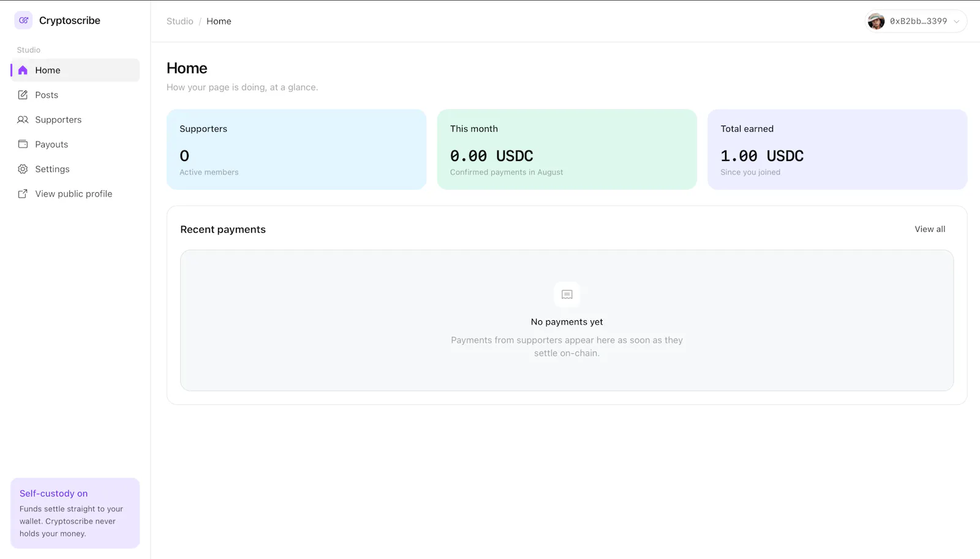Screen dimensions: 980x559
Task: Click 'How your page is doing' subtitle
Action: point(243,88)
